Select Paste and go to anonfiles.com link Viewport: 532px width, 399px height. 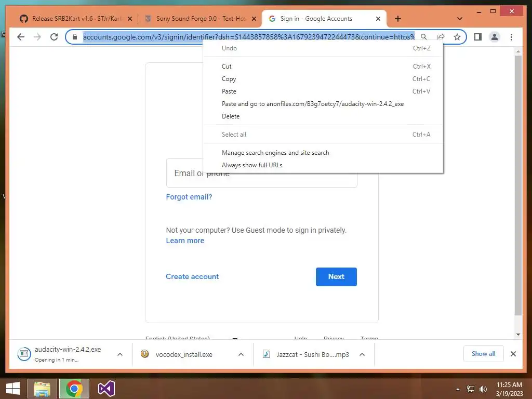click(x=323, y=104)
